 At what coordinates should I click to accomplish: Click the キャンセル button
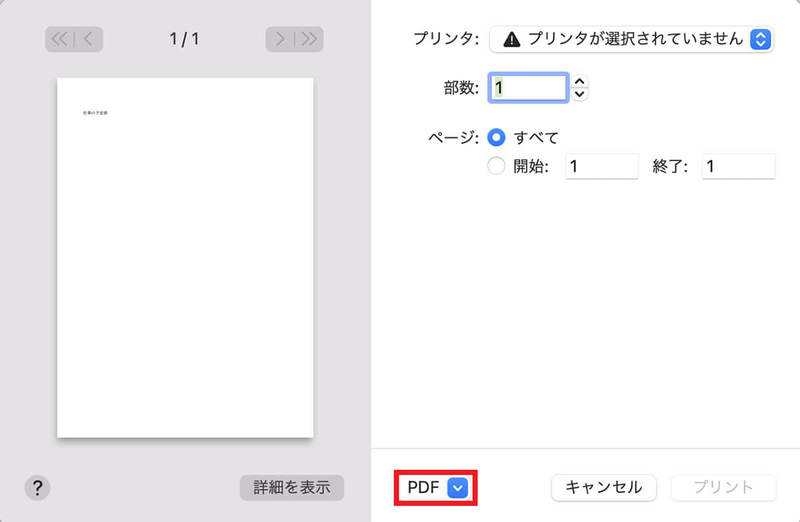point(604,488)
